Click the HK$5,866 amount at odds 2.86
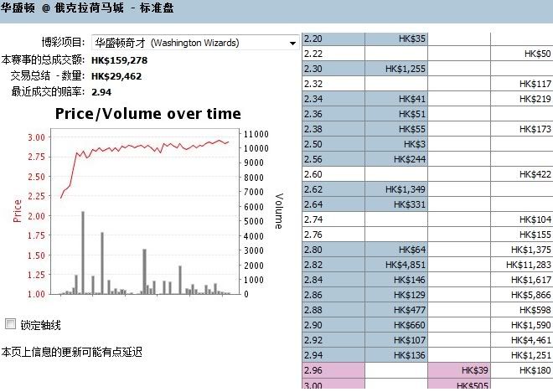The image size is (553, 392). [521, 295]
